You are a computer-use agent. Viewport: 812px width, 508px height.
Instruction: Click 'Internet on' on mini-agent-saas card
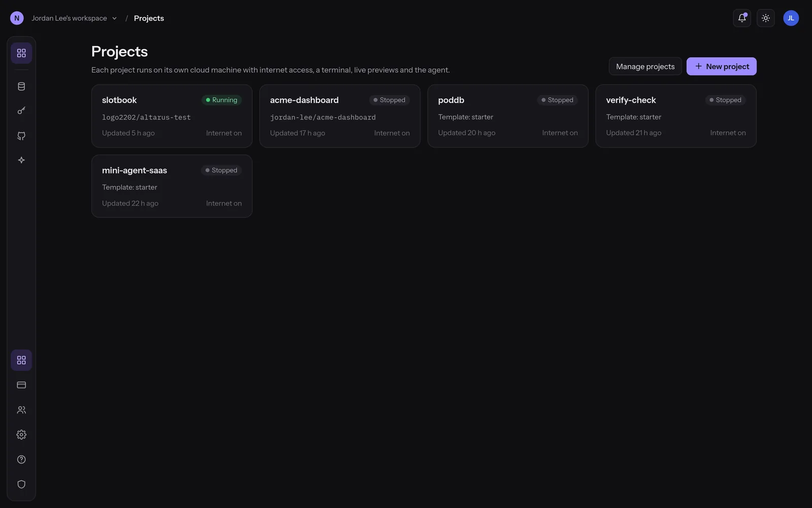click(x=224, y=203)
